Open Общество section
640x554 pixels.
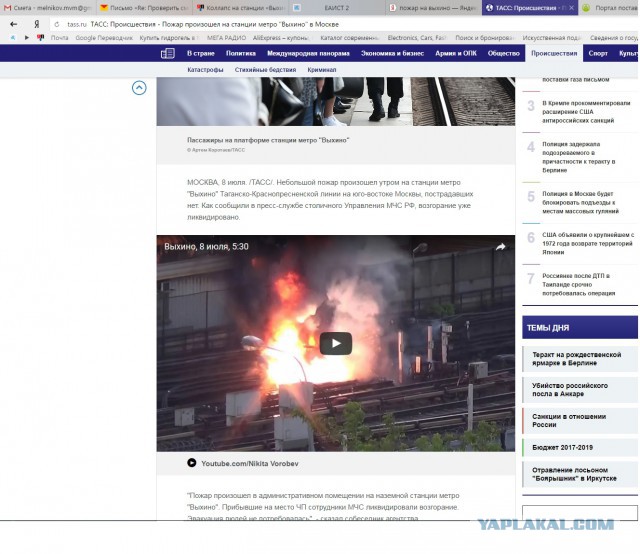pos(504,53)
